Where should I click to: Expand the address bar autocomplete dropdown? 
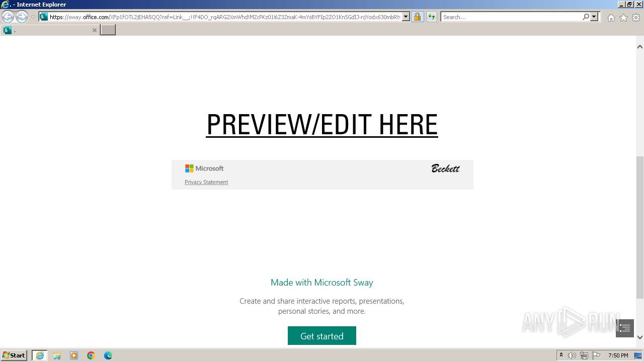click(x=406, y=17)
